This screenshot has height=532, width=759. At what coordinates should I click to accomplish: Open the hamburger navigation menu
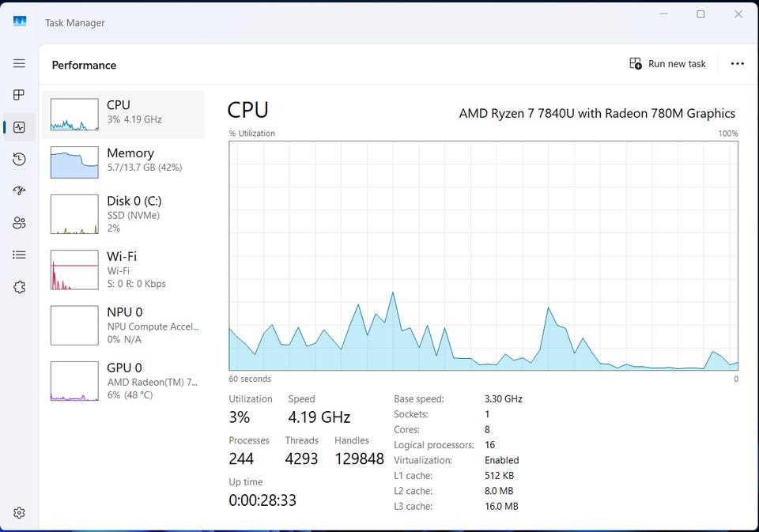19,63
